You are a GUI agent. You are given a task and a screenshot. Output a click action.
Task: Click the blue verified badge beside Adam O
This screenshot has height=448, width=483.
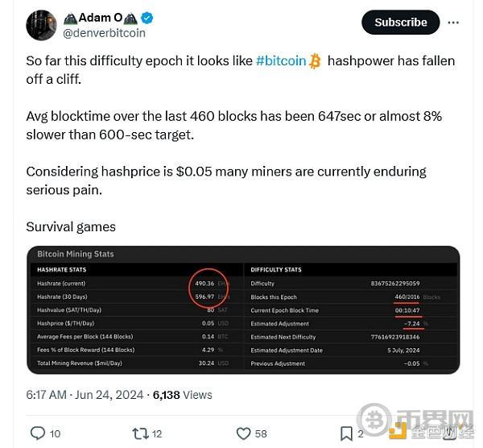[x=147, y=19]
